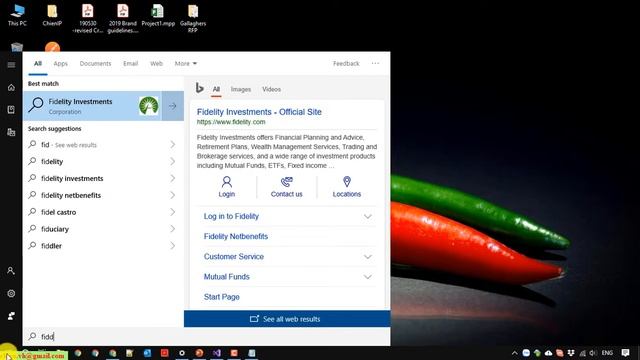The width and height of the screenshot is (640, 360).
Task: Open the Outlook icon in taskbar
Action: pyautogui.click(x=147, y=353)
